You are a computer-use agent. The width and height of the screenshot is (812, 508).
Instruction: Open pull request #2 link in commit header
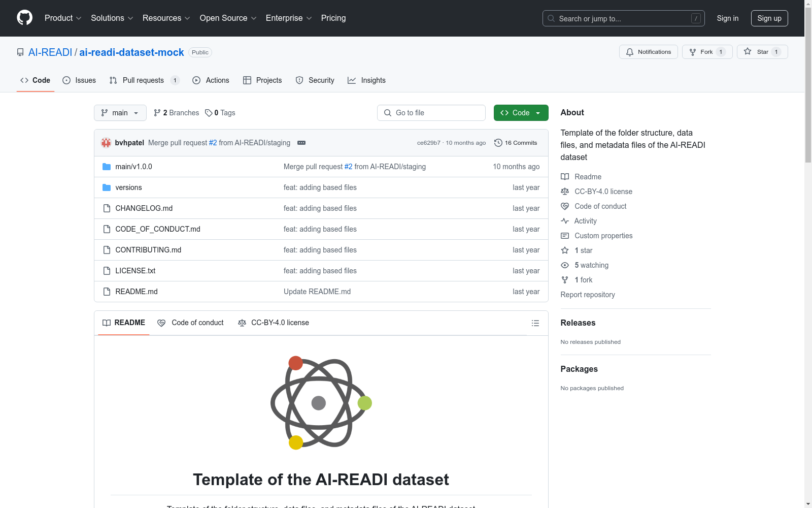point(213,143)
